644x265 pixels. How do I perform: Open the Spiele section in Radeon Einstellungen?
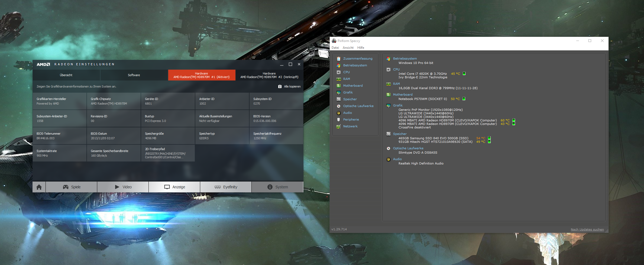pos(72,187)
